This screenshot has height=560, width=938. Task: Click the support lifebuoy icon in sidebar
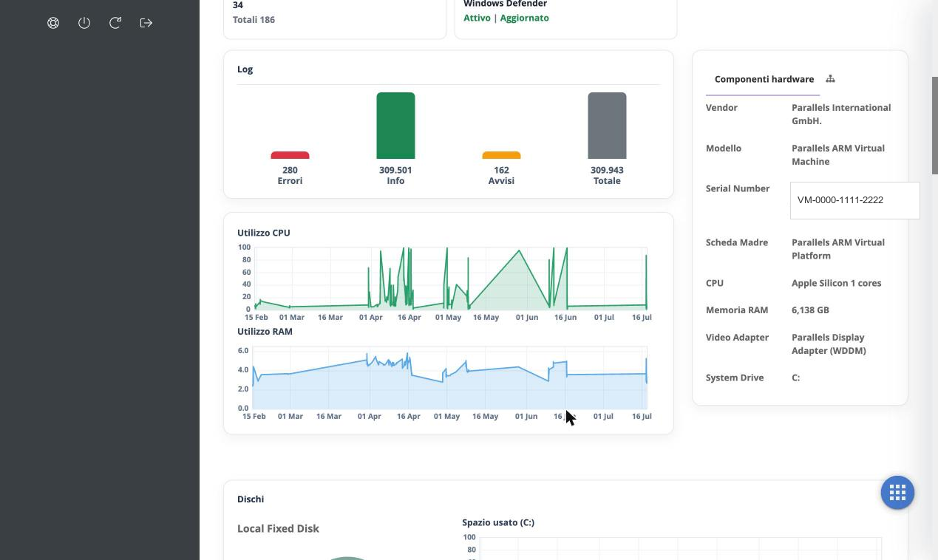coord(53,23)
